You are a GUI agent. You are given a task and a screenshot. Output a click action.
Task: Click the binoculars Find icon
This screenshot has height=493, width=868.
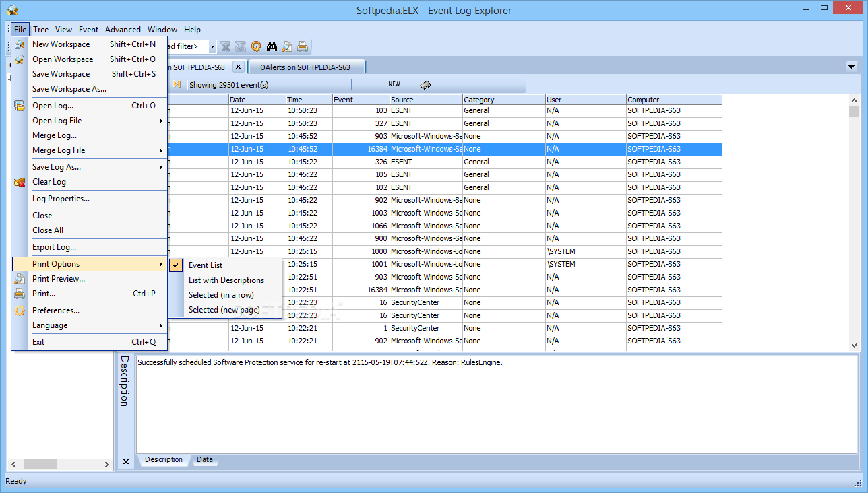coord(272,46)
